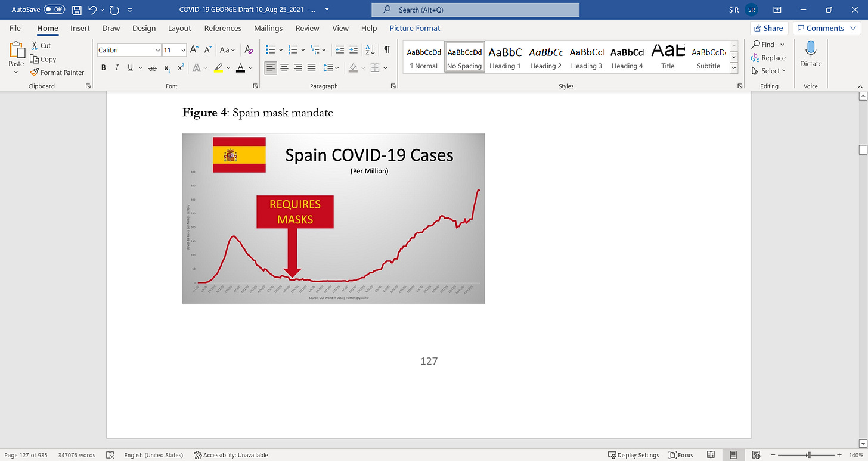The height and width of the screenshot is (461, 868).
Task: Toggle Show/Hide paragraph marks
Action: (387, 50)
